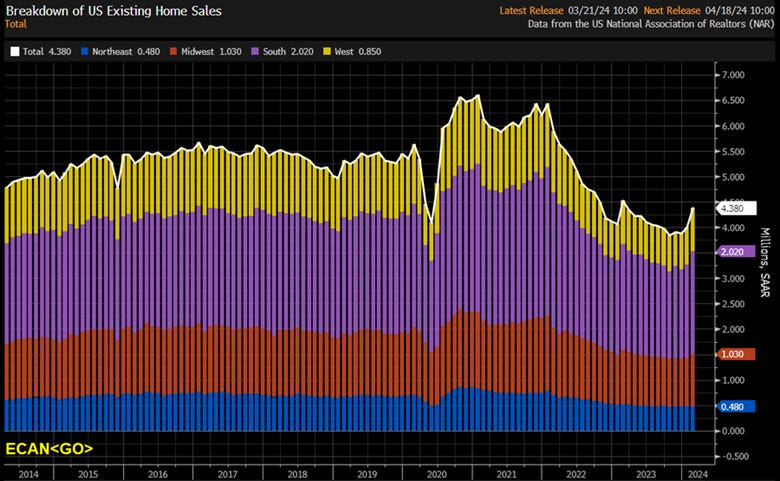Screen dimensions: 780x481
Task: Click the 6.500 tick on the y-axis
Action: [733, 100]
